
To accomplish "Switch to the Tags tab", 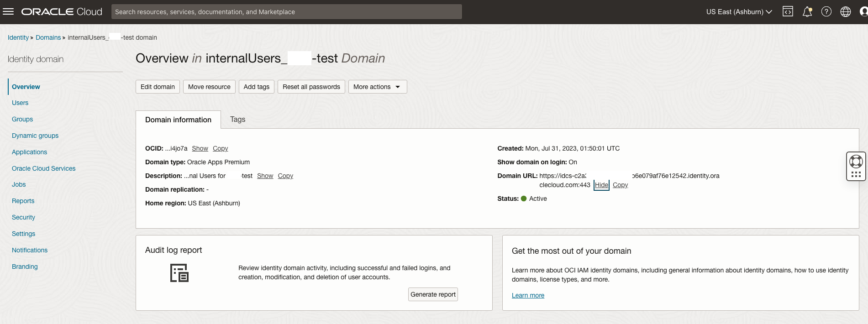I will coord(237,119).
